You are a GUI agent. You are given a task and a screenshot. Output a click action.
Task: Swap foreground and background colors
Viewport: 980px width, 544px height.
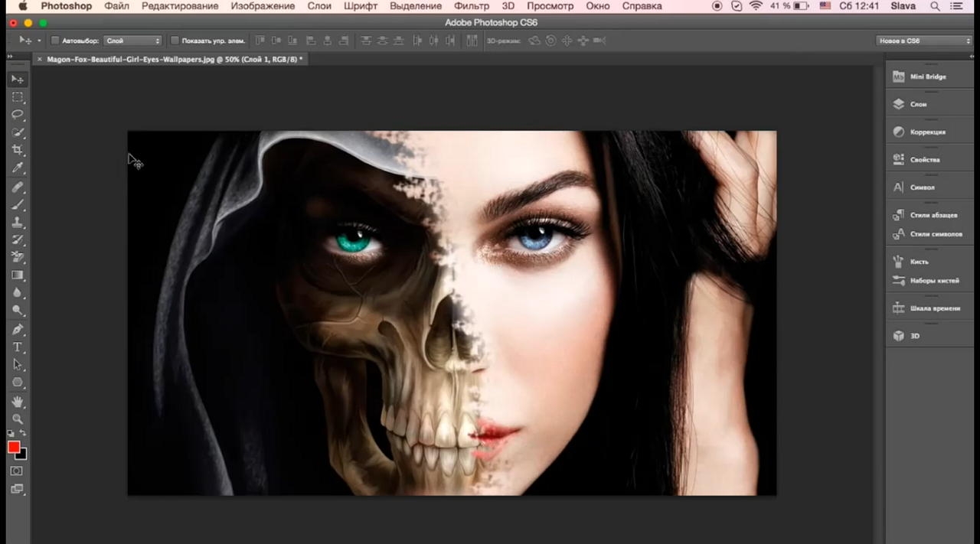pos(23,434)
